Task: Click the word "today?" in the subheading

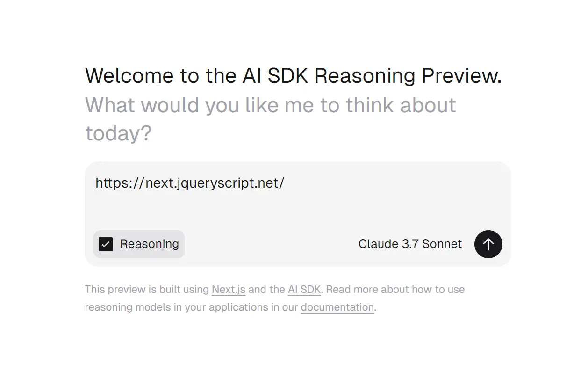Action: (x=118, y=134)
